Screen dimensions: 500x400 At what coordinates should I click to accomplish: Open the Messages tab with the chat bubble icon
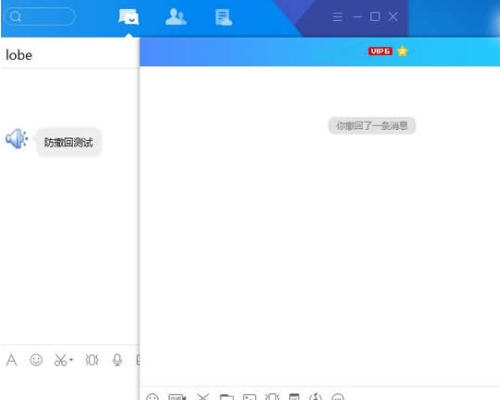(x=129, y=17)
